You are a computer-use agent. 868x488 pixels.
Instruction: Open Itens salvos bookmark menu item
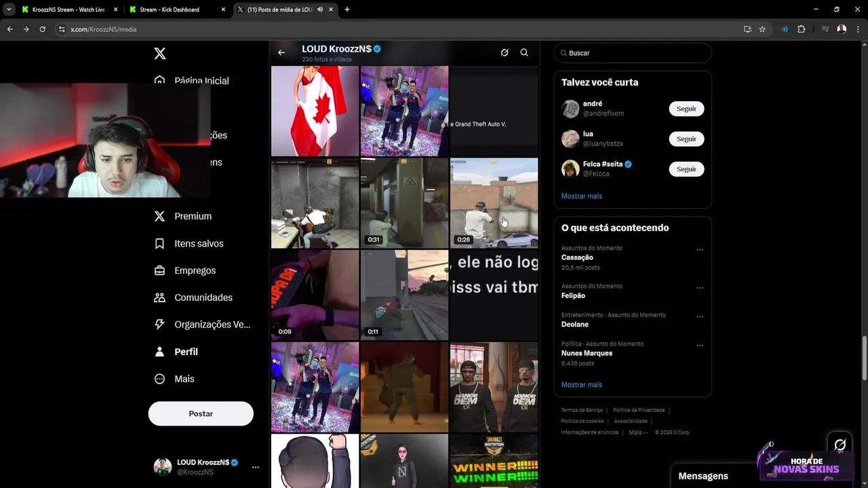point(189,243)
